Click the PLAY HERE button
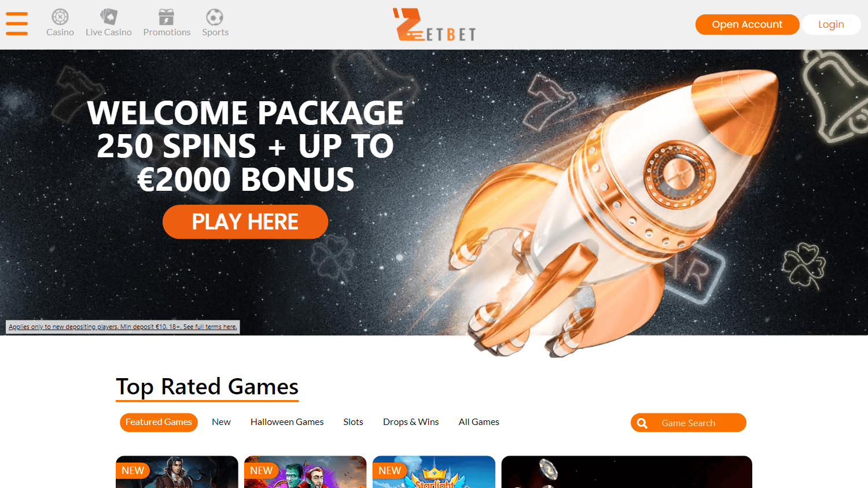The image size is (868, 488). pos(245,222)
